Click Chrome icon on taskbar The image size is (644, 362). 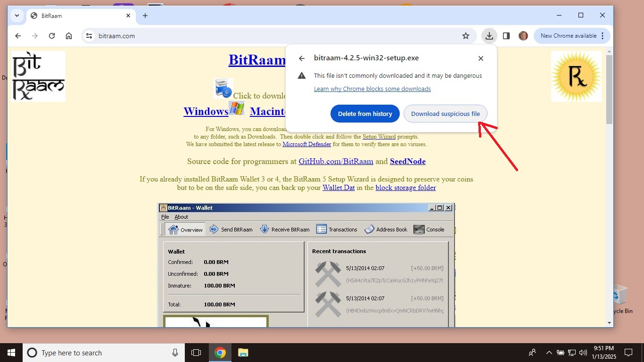(220, 353)
